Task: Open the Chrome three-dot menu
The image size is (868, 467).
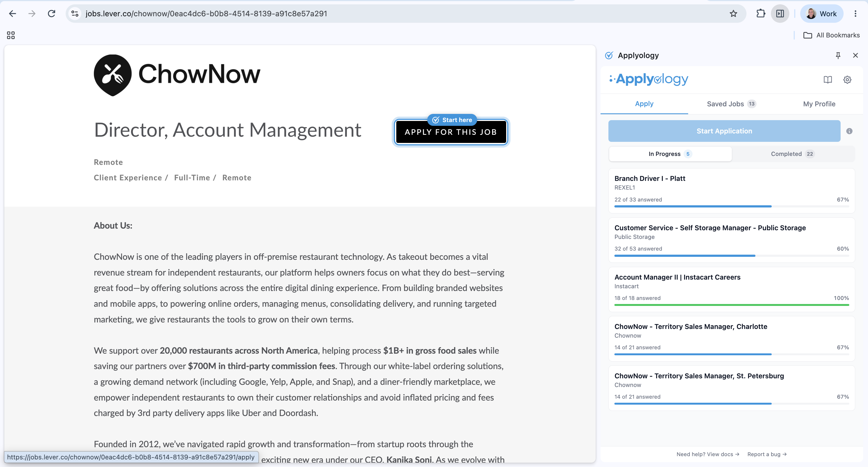Action: (x=855, y=14)
